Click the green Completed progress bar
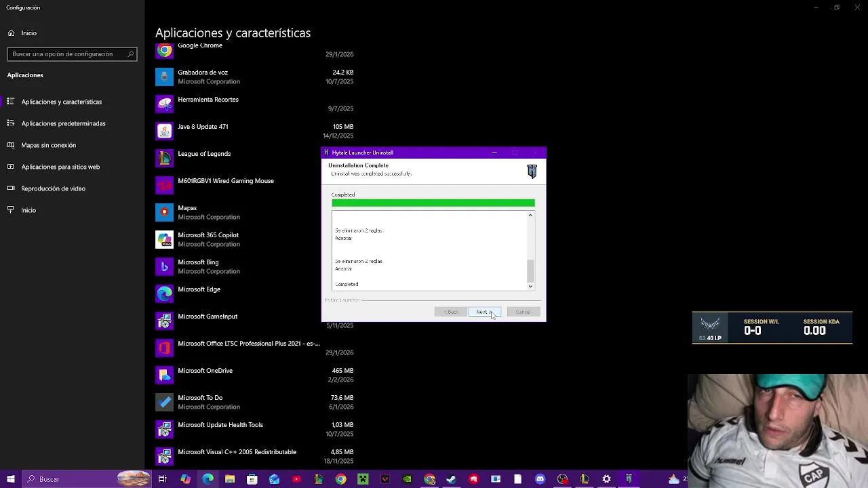This screenshot has height=488, width=868. click(433, 203)
